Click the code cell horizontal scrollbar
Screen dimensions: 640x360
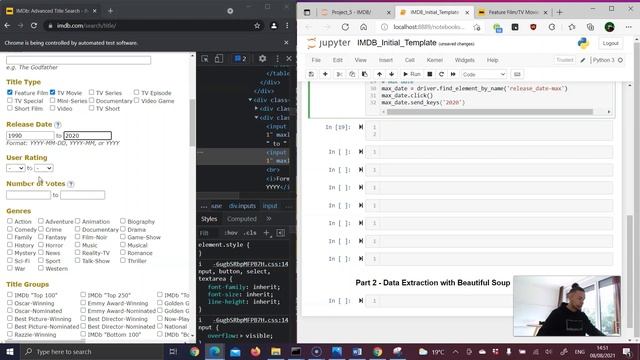(x=489, y=111)
